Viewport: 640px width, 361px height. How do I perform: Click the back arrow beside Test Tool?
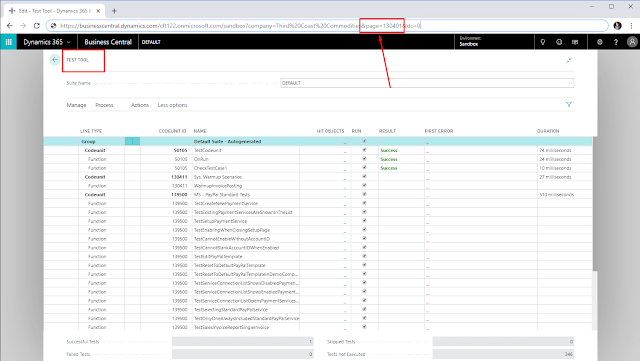click(55, 60)
